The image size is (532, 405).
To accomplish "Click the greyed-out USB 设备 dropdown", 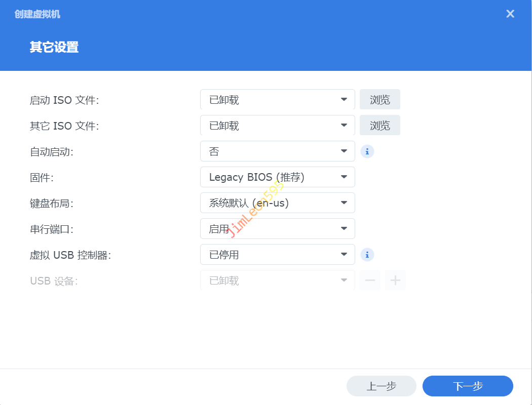I will (x=277, y=280).
